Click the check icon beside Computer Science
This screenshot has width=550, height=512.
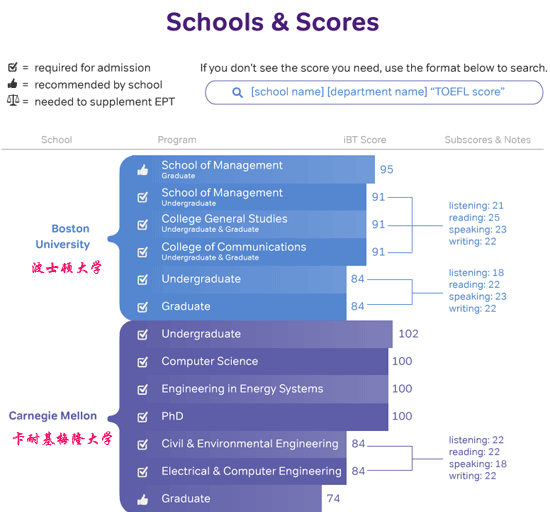pyautogui.click(x=142, y=362)
